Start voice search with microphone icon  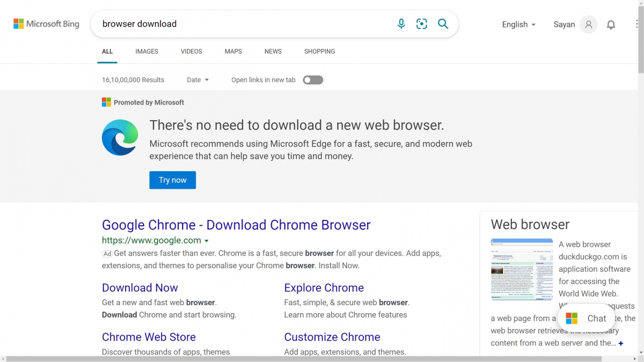point(401,24)
